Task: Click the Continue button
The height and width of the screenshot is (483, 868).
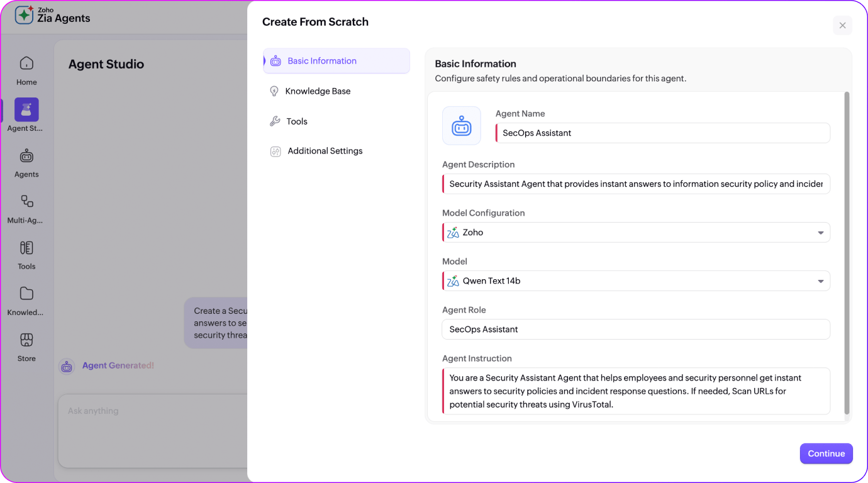Action: pyautogui.click(x=826, y=453)
